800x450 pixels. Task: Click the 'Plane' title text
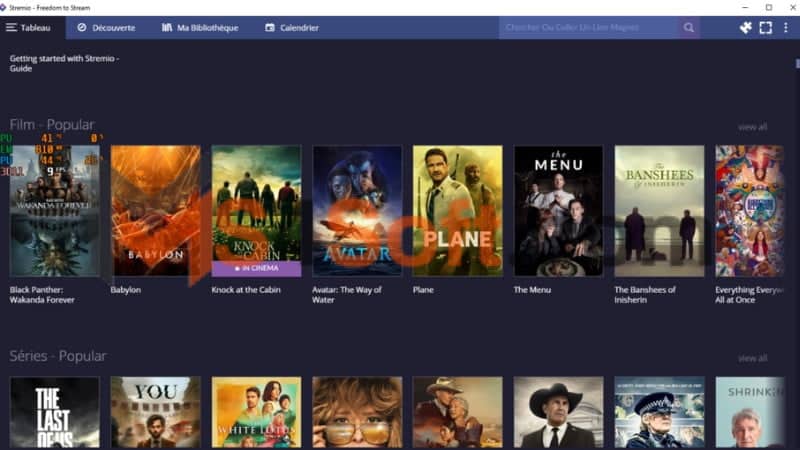point(423,290)
